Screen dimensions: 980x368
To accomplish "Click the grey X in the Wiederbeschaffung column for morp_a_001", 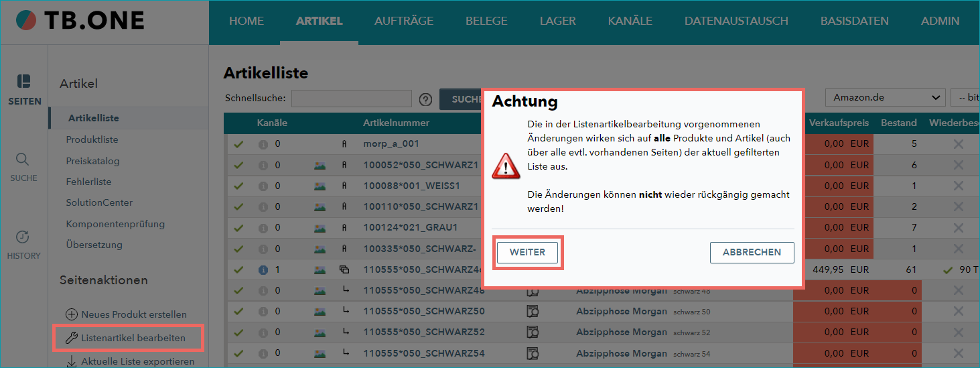I will pos(959,144).
